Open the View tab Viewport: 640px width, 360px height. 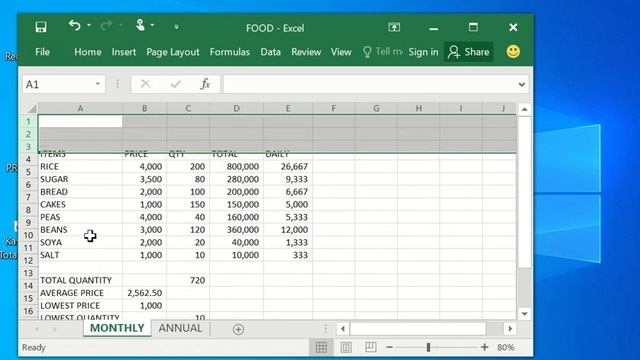[341, 52]
